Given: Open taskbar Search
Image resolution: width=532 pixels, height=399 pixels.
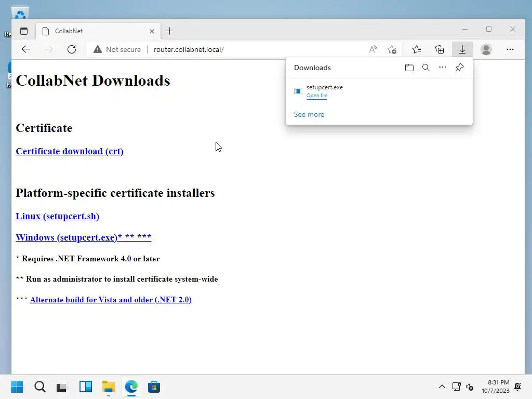Looking at the screenshot, I should (39, 387).
